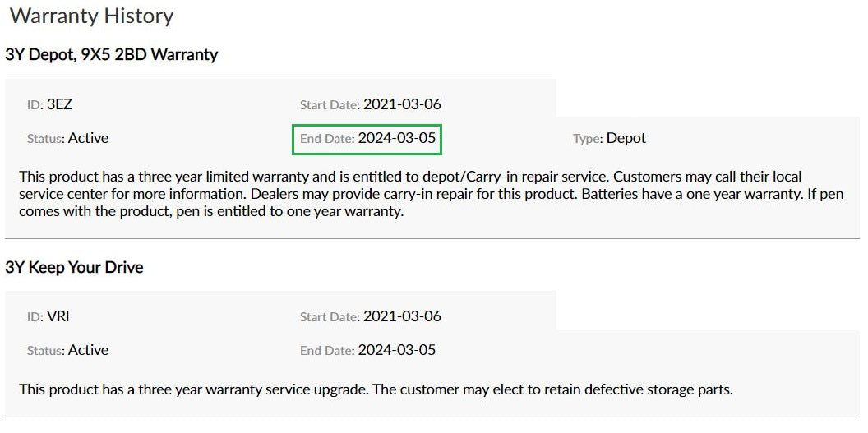Image resolution: width=868 pixels, height=433 pixels.
Task: Click the Active status value in Depot warranty
Action: (x=88, y=138)
